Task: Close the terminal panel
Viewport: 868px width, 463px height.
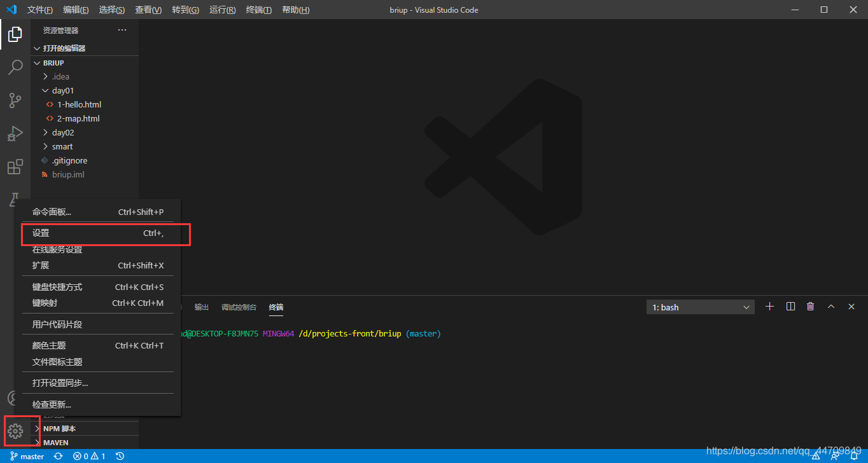Action: [x=851, y=307]
